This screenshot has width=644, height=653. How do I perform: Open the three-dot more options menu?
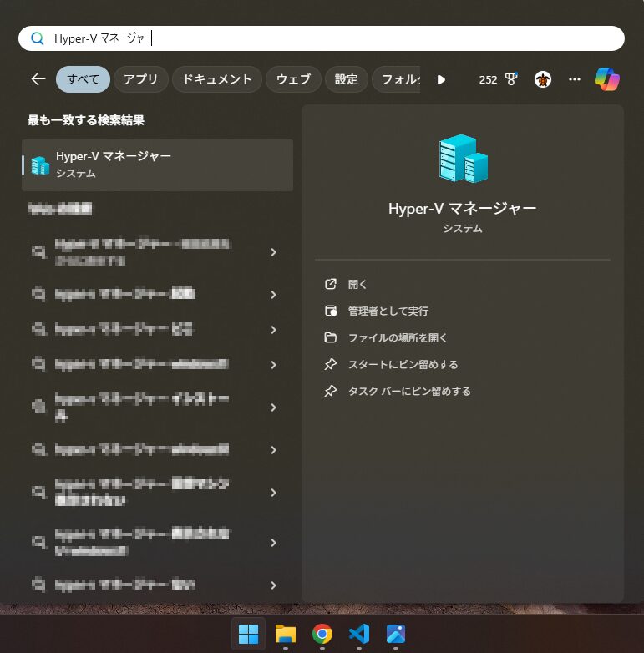click(574, 79)
